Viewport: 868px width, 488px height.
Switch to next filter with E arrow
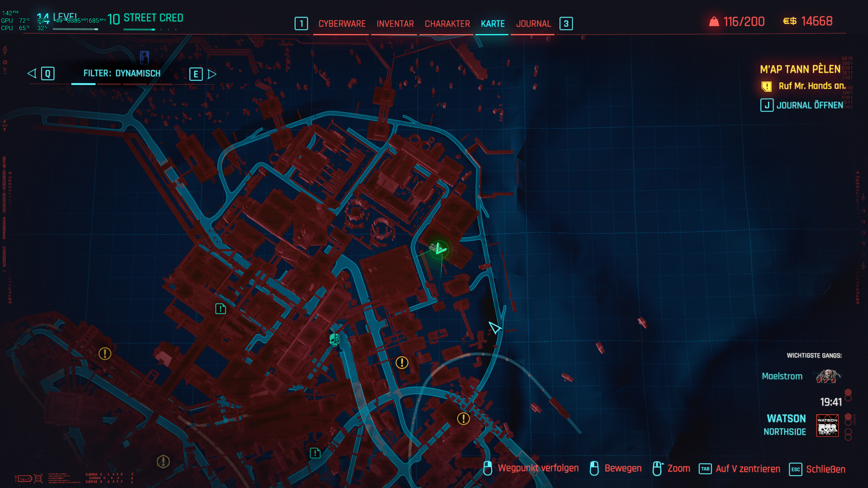[212, 74]
